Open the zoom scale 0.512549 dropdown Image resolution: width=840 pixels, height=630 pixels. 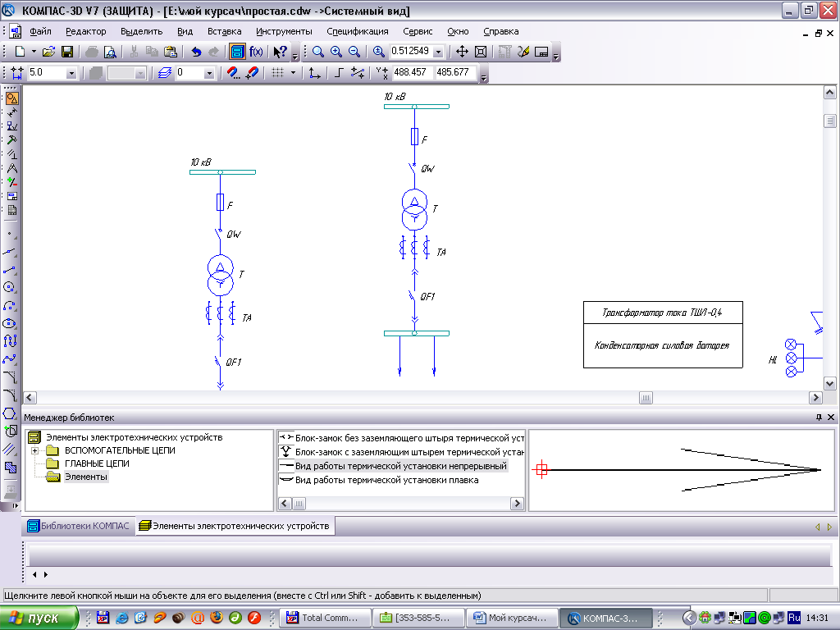[438, 52]
